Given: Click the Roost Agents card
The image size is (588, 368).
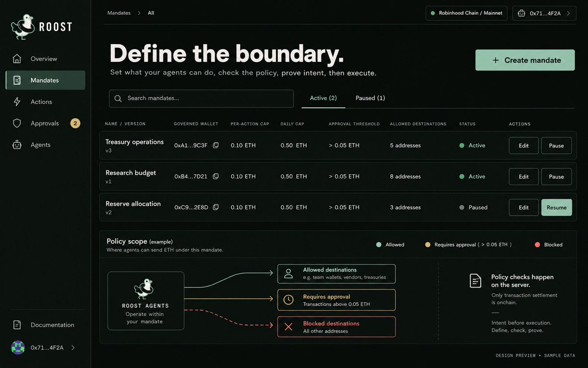Looking at the screenshot, I should click(146, 301).
